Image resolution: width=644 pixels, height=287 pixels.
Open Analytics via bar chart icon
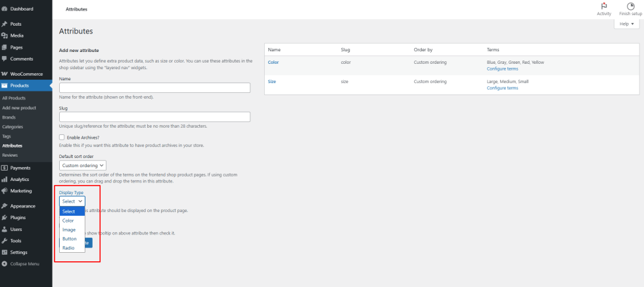pos(5,179)
